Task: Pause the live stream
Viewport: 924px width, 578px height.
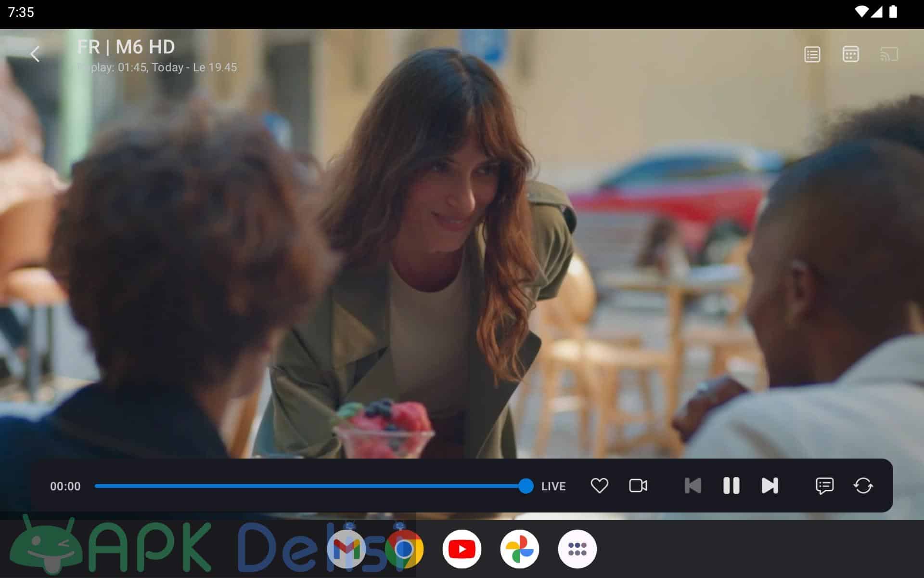Action: 731,486
